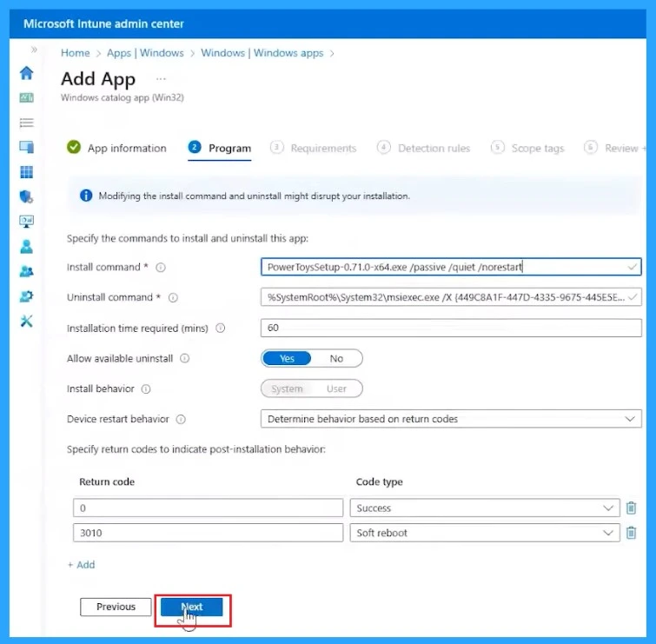Select User install behavior
The image size is (656, 644).
pos(336,388)
